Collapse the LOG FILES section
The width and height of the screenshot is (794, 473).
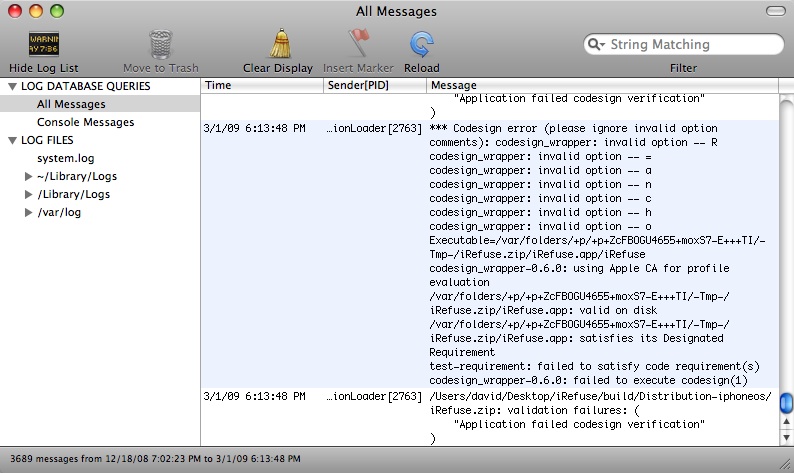point(12,141)
